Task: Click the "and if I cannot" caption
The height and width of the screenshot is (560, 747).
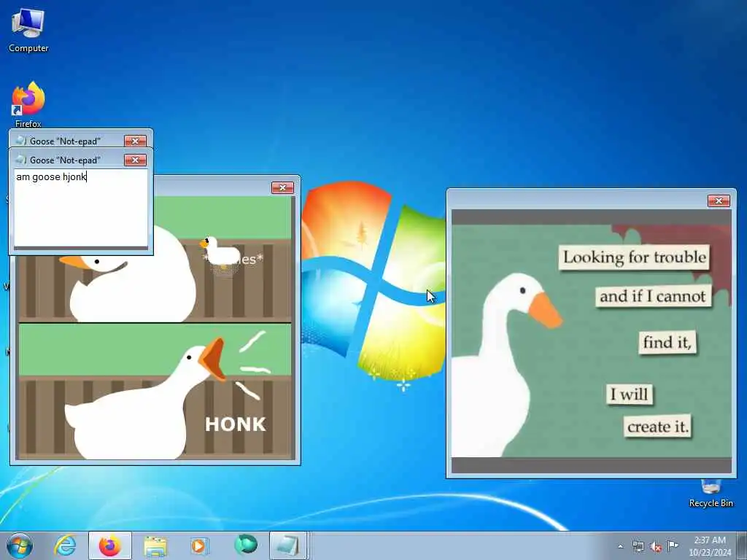Action: coord(653,296)
